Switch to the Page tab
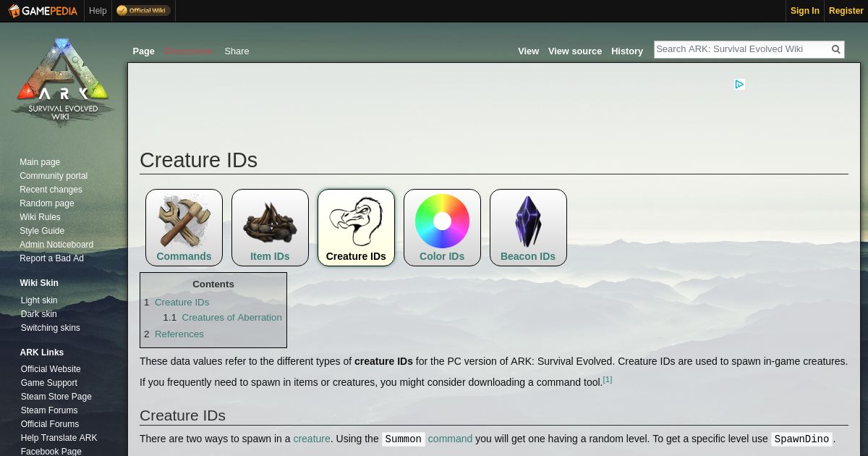868x456 pixels. pos(143,51)
